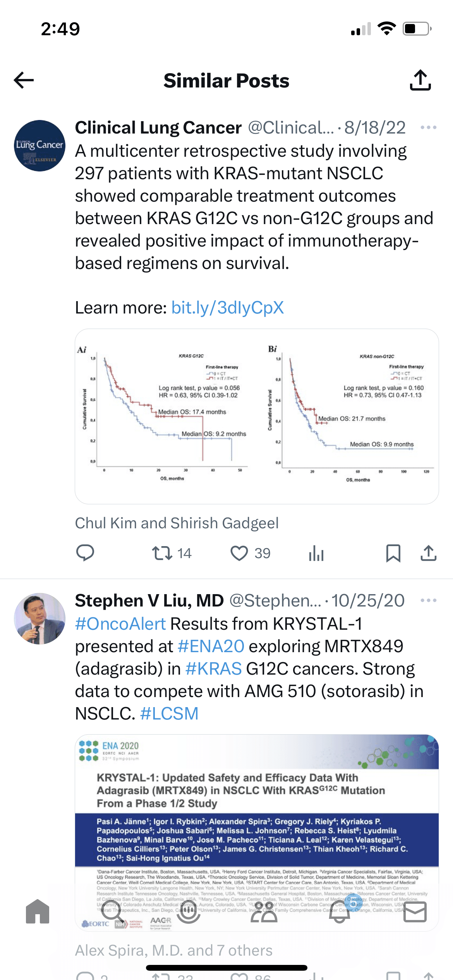Open the #OncoAlert hashtag

tap(119, 624)
